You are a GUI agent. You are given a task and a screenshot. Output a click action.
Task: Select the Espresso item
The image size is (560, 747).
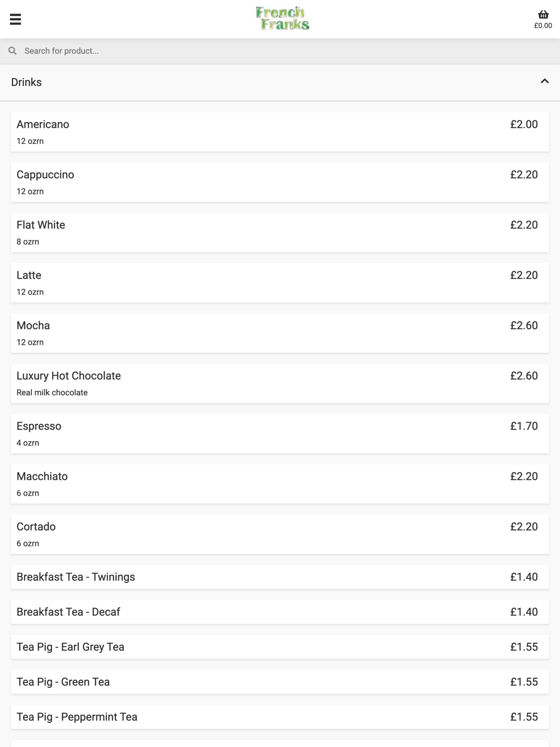tap(280, 435)
